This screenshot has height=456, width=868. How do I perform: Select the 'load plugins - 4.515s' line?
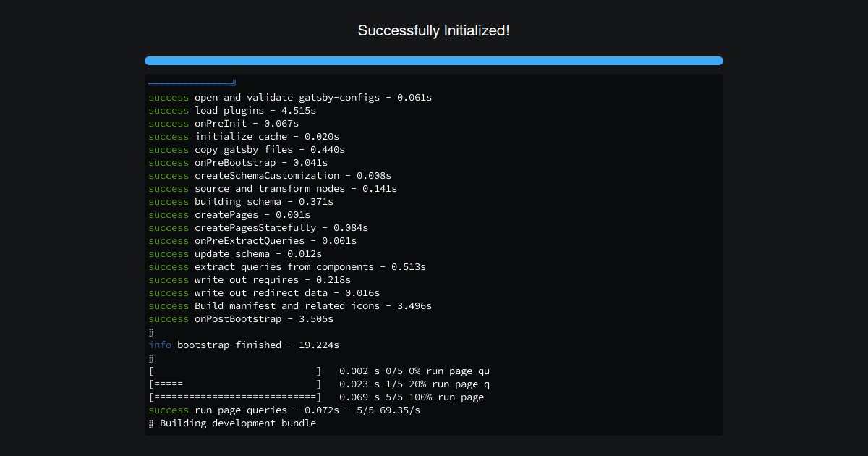point(232,110)
